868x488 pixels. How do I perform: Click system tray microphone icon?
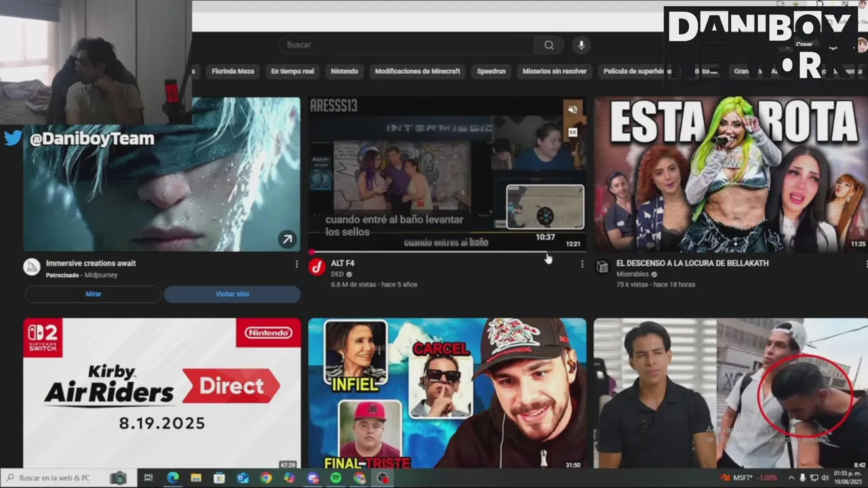(x=802, y=478)
